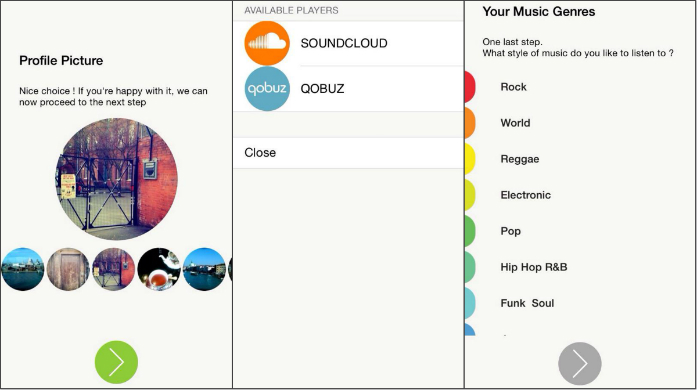Viewport: 697px width, 390px height.
Task: Choose the teapot and teacup thumbnail
Action: pyautogui.click(x=159, y=269)
